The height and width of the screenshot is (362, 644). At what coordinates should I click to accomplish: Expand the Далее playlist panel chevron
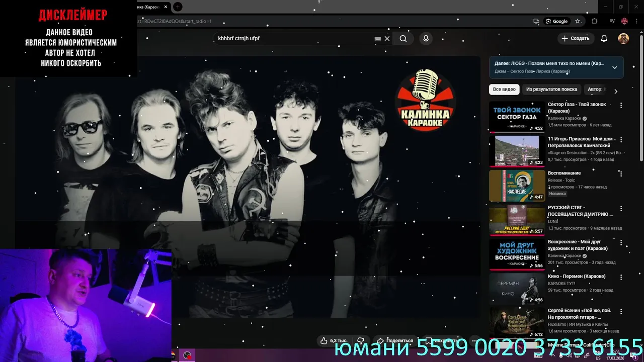tap(614, 67)
